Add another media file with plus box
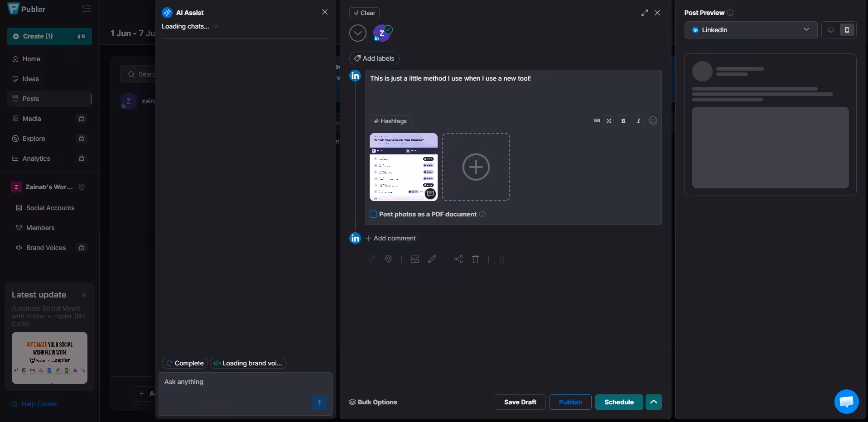The width and height of the screenshot is (868, 422). point(476,167)
